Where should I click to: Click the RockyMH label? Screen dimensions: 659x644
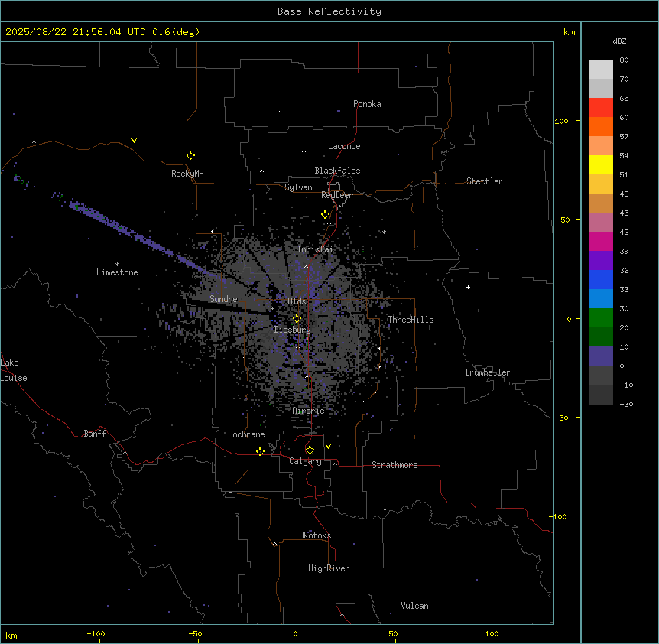click(x=187, y=174)
